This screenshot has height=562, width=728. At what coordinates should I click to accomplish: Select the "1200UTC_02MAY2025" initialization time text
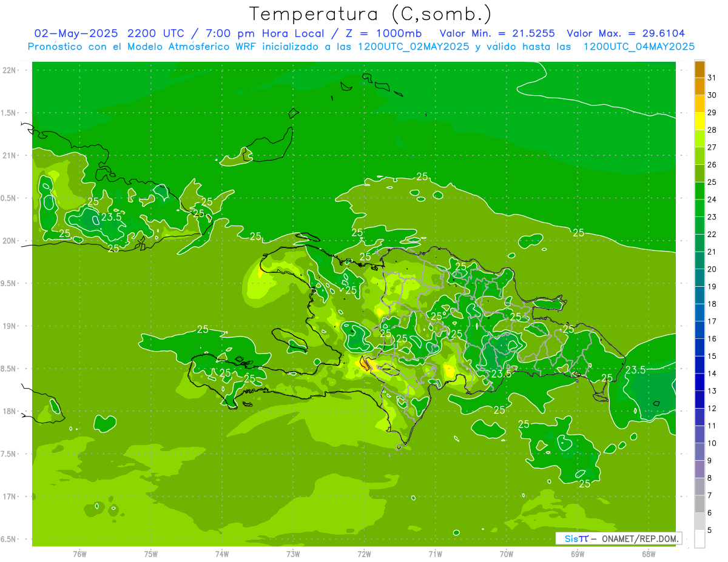click(x=414, y=47)
